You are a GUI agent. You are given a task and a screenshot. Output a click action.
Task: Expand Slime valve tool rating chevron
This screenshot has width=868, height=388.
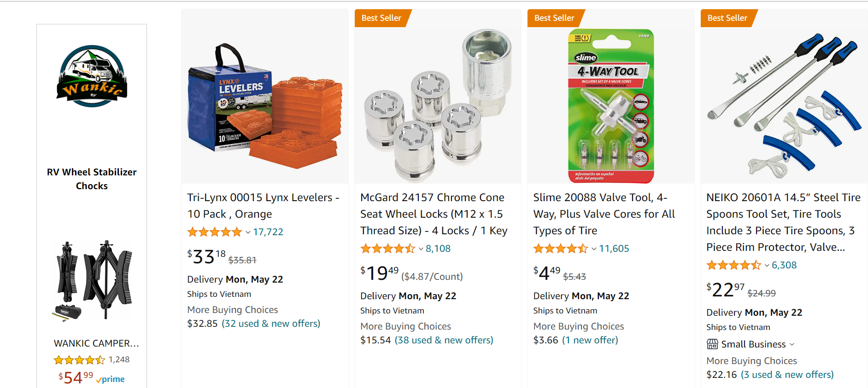pyautogui.click(x=594, y=249)
